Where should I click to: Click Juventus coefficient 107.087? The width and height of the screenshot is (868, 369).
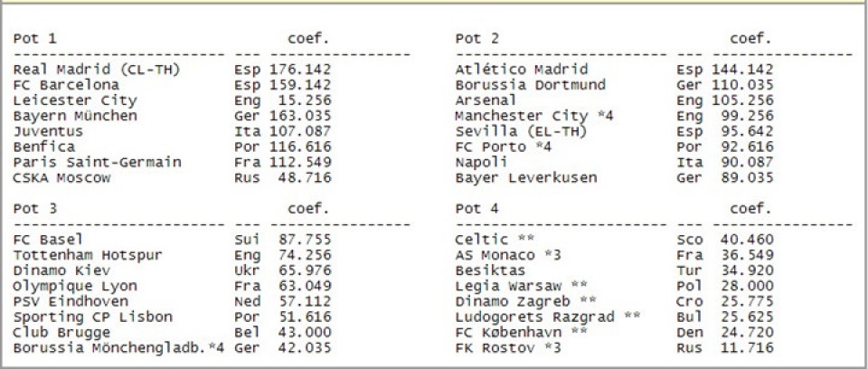[x=300, y=131]
